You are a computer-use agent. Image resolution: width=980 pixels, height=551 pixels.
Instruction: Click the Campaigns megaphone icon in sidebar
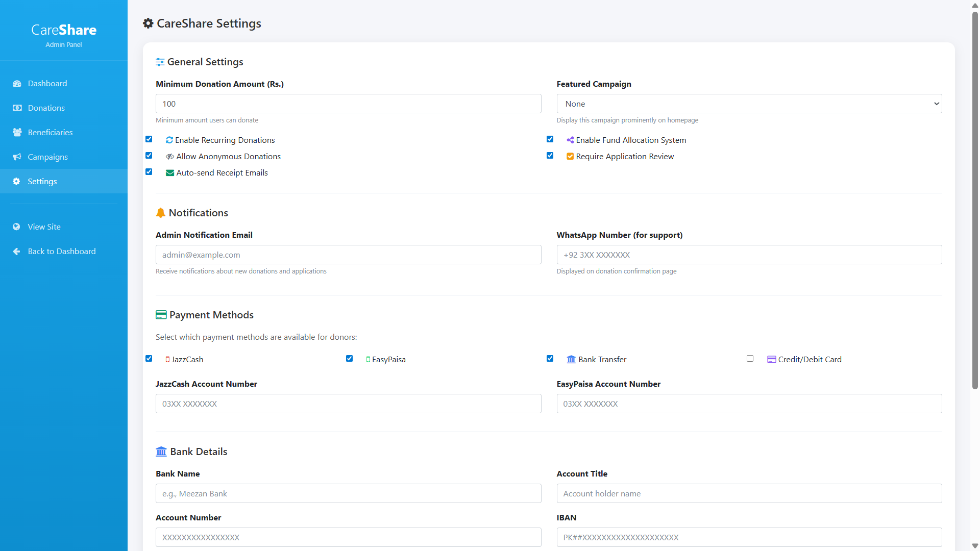tap(17, 157)
